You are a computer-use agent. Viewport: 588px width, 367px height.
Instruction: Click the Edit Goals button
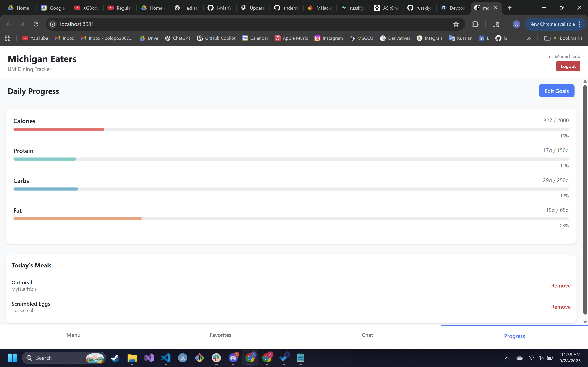(556, 91)
